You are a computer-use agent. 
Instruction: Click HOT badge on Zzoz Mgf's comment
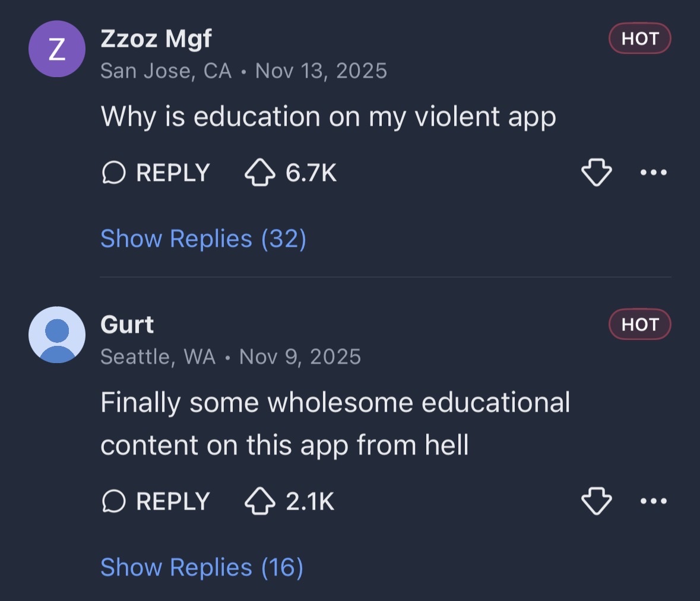[x=639, y=39]
